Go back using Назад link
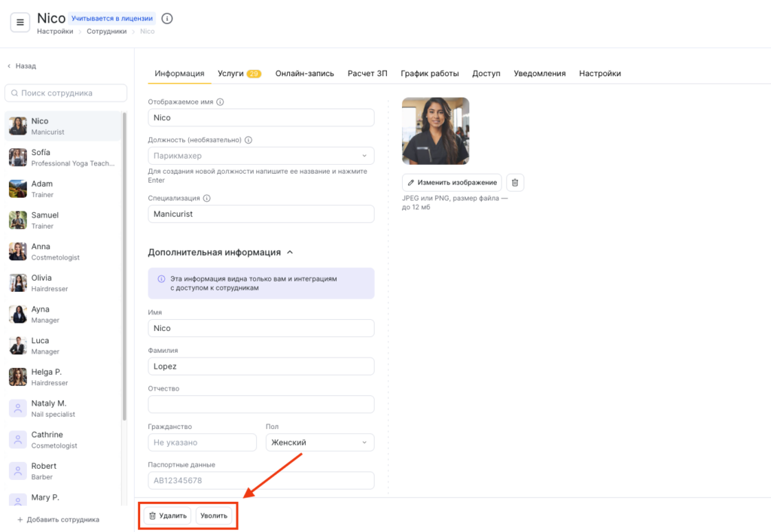771x532 pixels. point(22,66)
